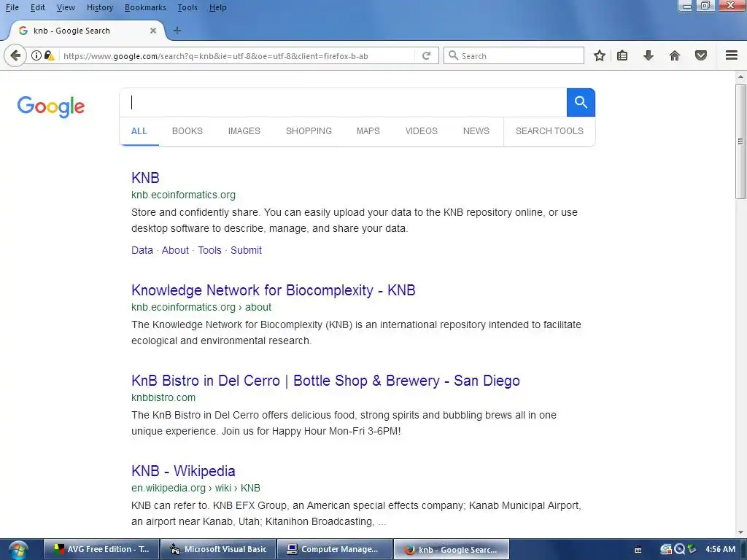Open the Bookmarks menu
747x560 pixels.
click(145, 7)
